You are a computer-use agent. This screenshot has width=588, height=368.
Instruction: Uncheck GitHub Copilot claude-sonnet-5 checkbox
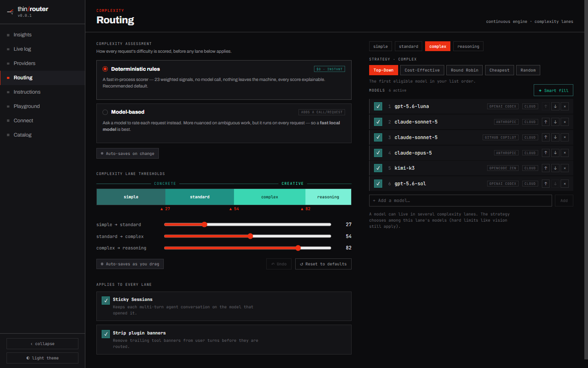pos(378,137)
